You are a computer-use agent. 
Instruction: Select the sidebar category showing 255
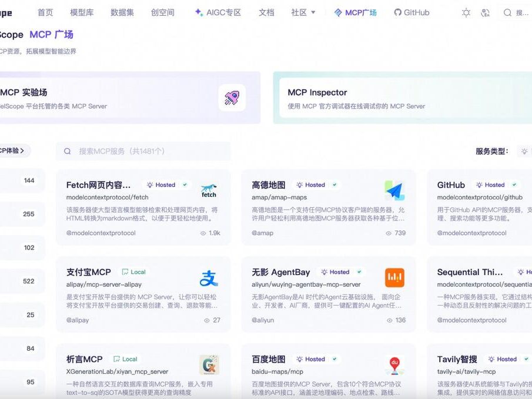coord(22,214)
